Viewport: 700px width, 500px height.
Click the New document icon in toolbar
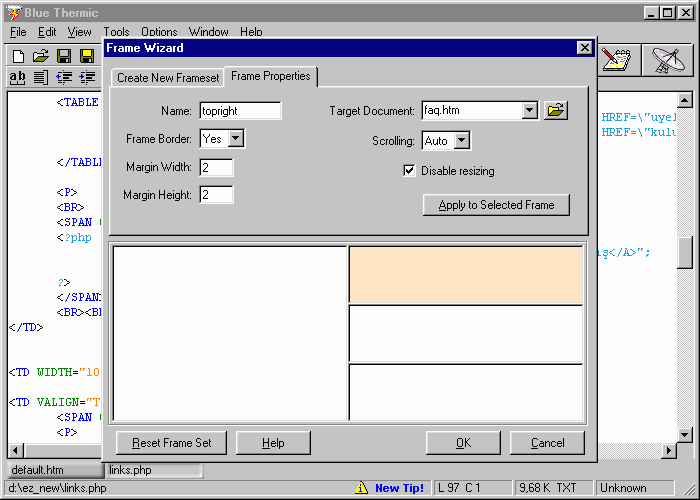[18, 56]
